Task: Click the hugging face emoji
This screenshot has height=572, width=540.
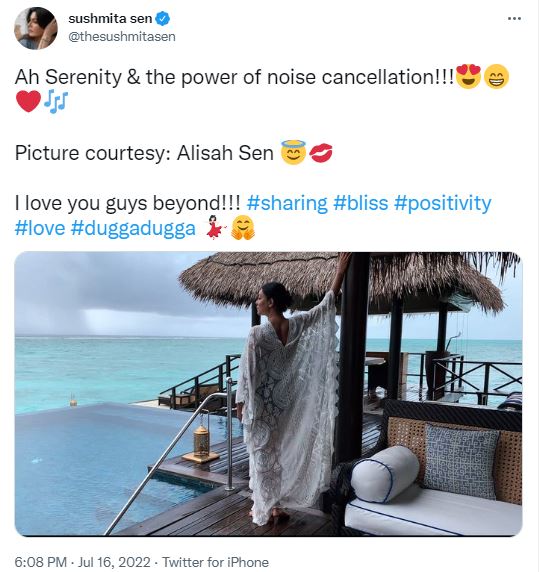Action: (x=243, y=228)
